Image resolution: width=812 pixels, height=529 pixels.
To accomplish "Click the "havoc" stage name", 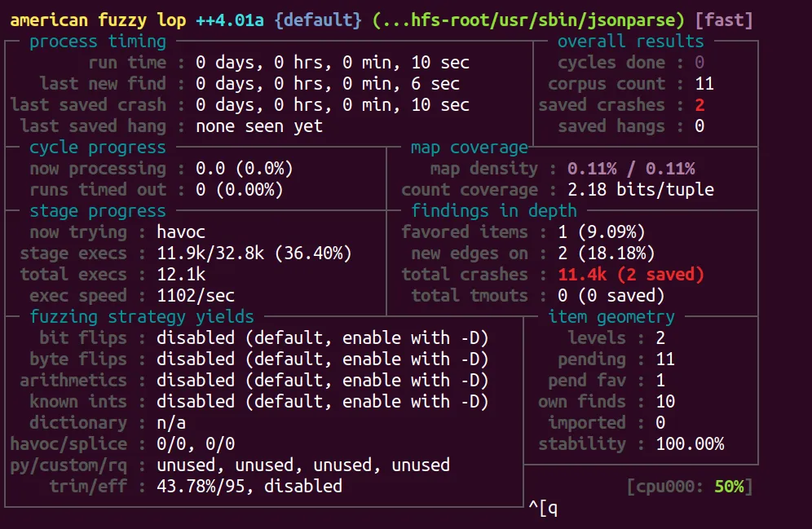I will pyautogui.click(x=181, y=232).
